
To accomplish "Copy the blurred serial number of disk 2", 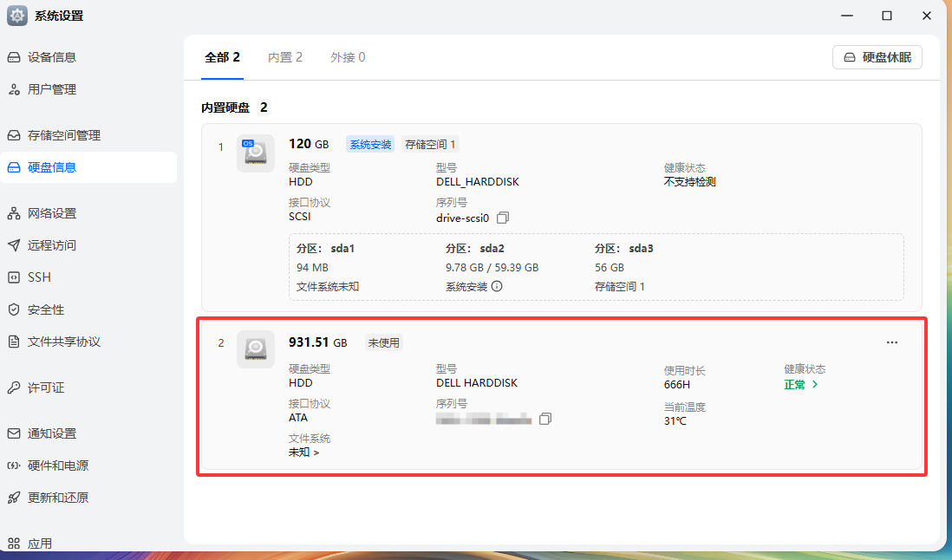I will tap(544, 419).
